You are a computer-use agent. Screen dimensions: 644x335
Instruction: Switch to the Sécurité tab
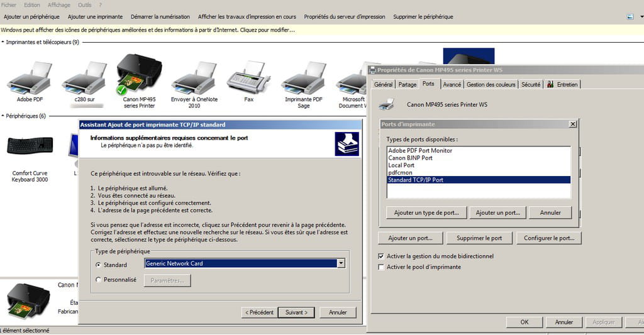[531, 84]
